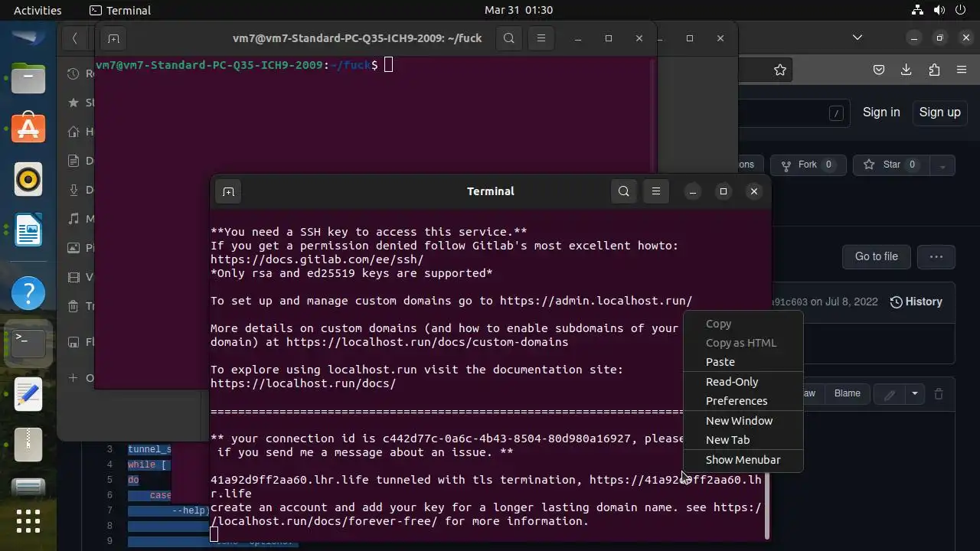Click the Fork button
This screenshot has height=551, width=980.
click(x=808, y=165)
